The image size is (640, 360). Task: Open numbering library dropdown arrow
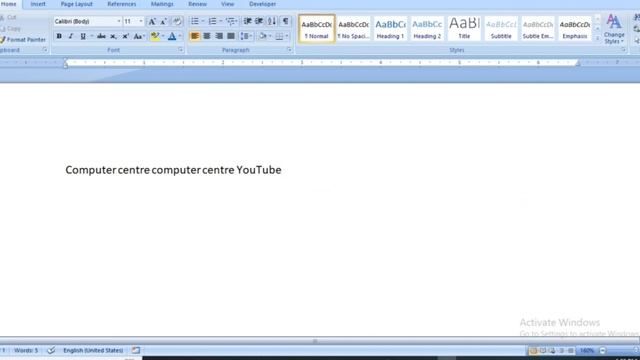click(220, 21)
